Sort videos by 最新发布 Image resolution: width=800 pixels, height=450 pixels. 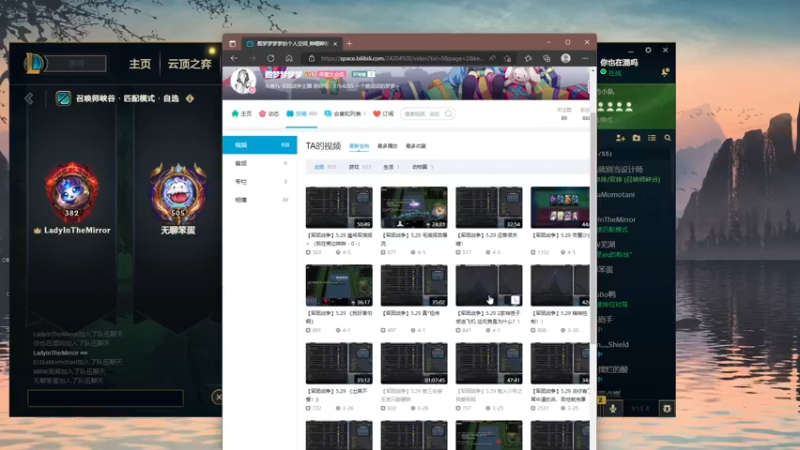click(359, 146)
